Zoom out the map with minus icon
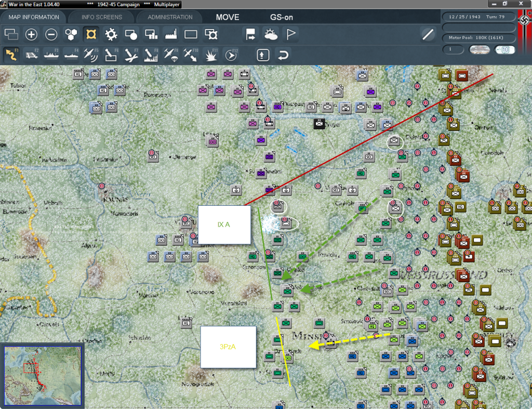This screenshot has width=532, height=409. pyautogui.click(x=51, y=34)
